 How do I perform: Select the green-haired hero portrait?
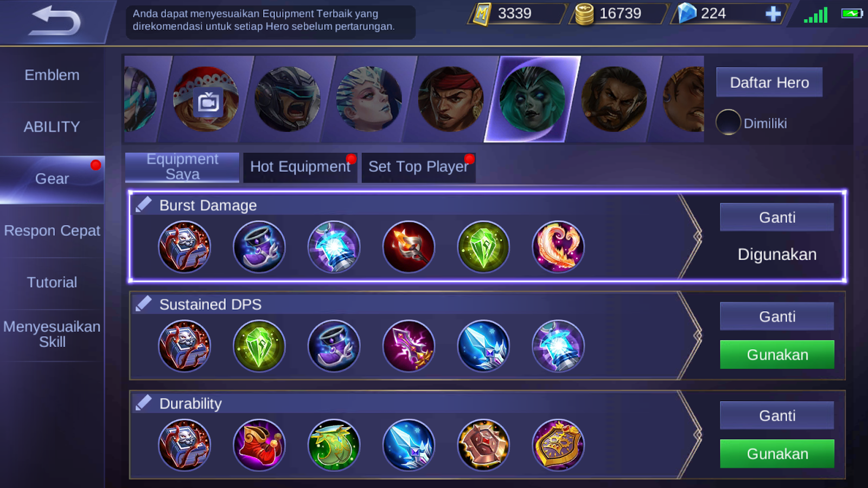(532, 100)
